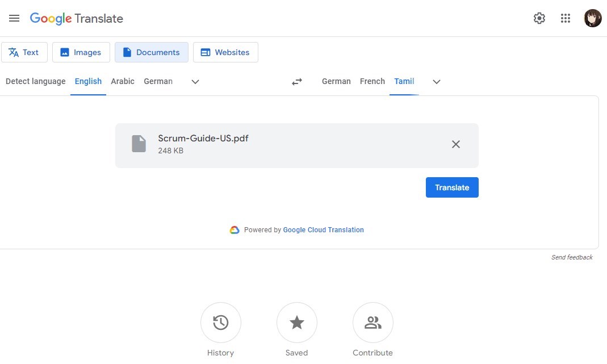Open the account profile avatar
The image size is (607, 364).
tap(593, 18)
